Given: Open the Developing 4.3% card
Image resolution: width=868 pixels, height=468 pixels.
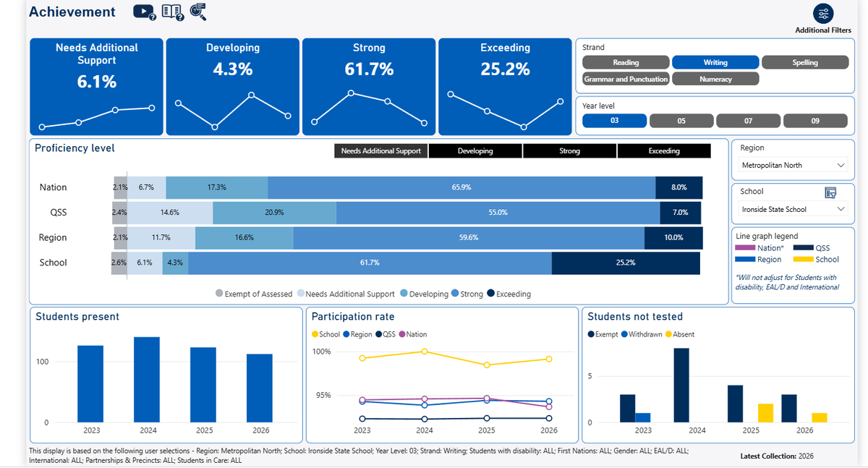Looking at the screenshot, I should (233, 87).
